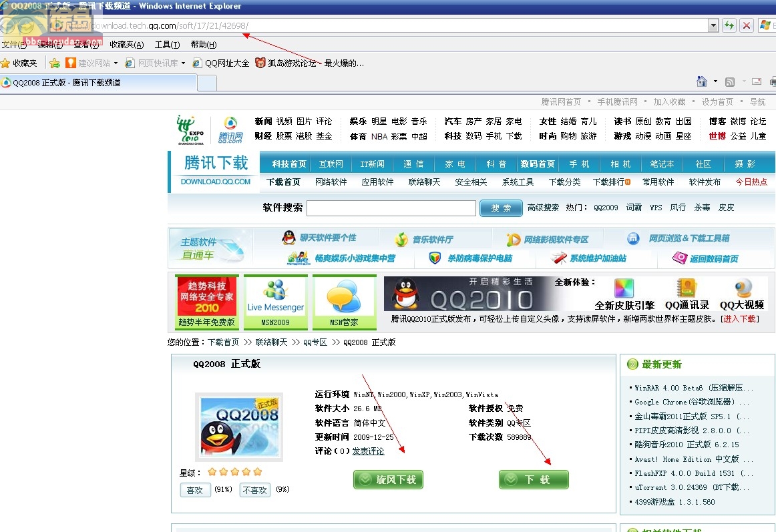776x532 pixels.
Task: Click the 搜索 search button
Action: click(x=501, y=208)
